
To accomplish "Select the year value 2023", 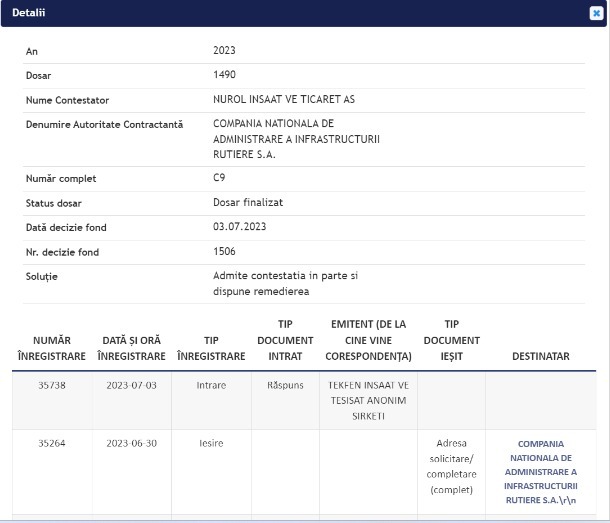I will pyautogui.click(x=224, y=50).
